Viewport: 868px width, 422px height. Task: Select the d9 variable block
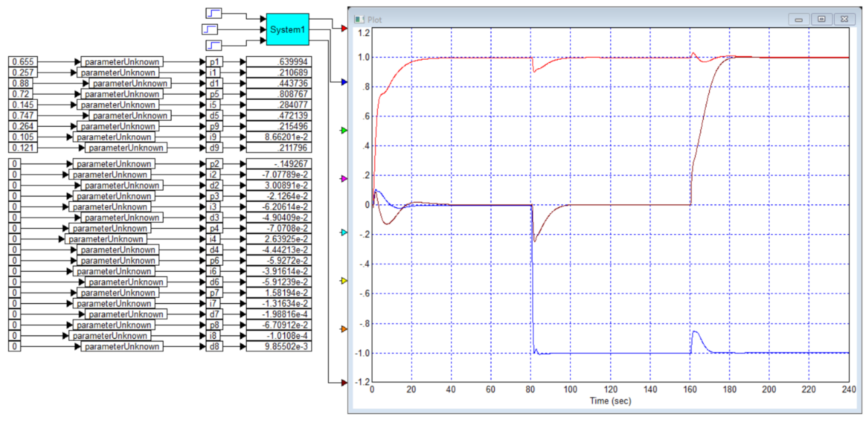pos(214,147)
